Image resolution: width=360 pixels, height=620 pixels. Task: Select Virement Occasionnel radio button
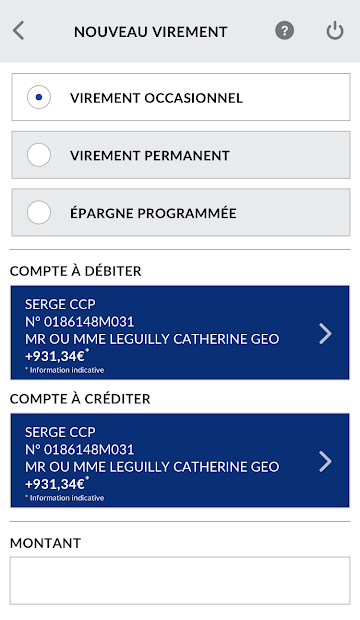39,97
